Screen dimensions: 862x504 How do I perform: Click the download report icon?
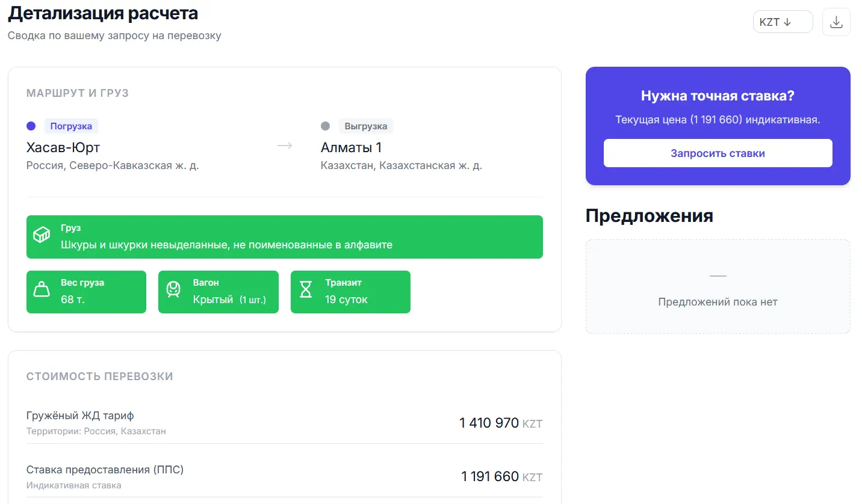pos(836,22)
